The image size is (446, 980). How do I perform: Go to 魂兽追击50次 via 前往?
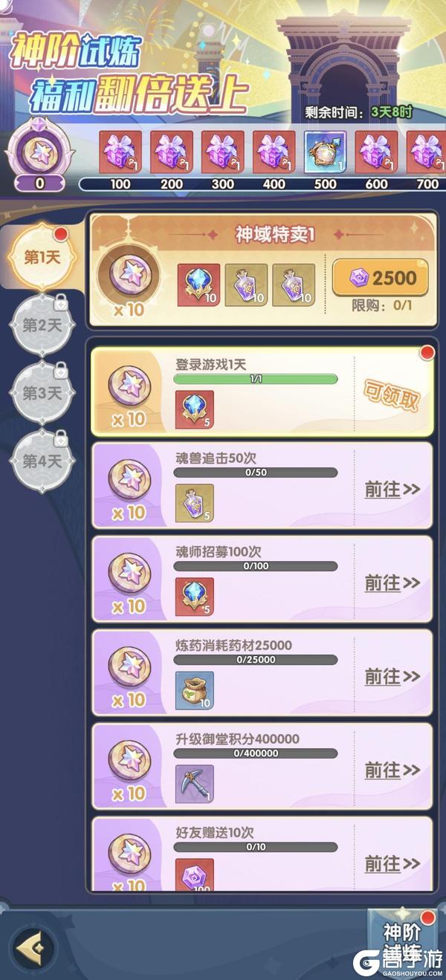point(392,490)
